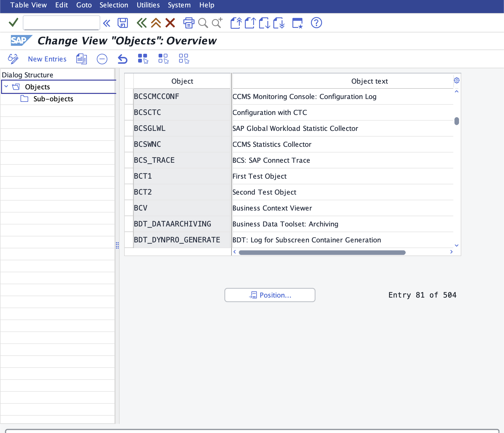Click the BDT_DYNPRO_GENERATE object cell
Image resolution: width=504 pixels, height=433 pixels.
pyautogui.click(x=182, y=240)
